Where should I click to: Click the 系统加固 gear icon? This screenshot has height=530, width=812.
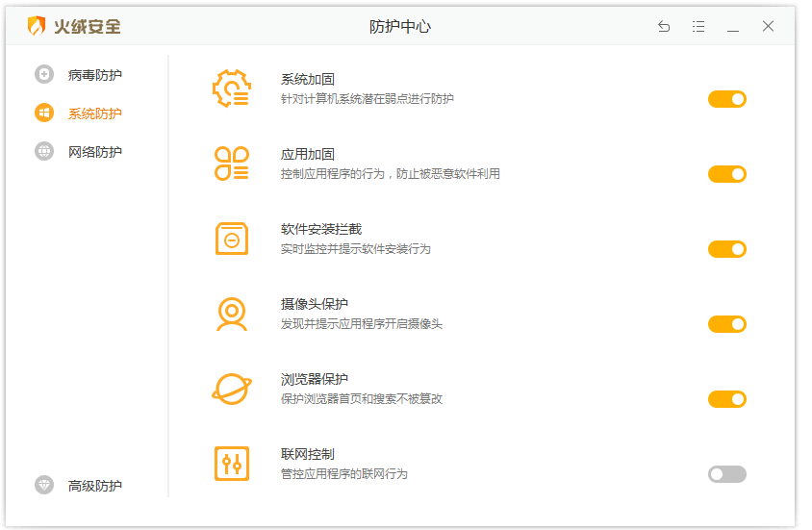[x=232, y=88]
